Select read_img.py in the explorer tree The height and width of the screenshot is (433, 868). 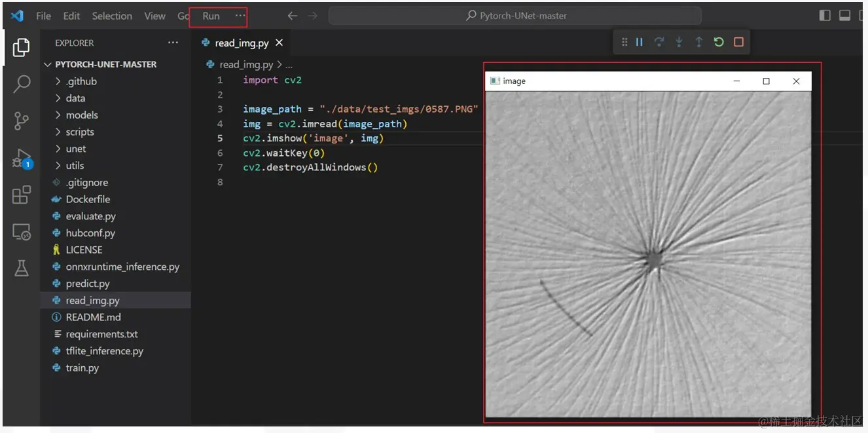coord(115,301)
